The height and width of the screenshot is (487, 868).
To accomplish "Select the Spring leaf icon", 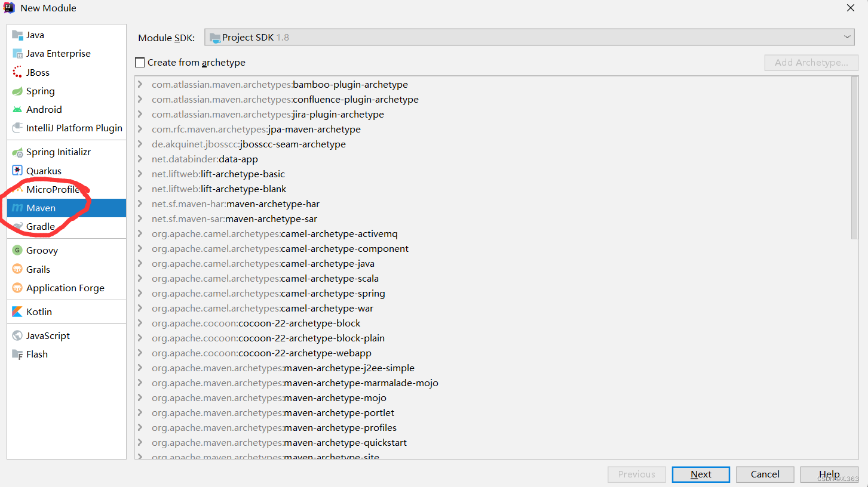I will tap(17, 91).
